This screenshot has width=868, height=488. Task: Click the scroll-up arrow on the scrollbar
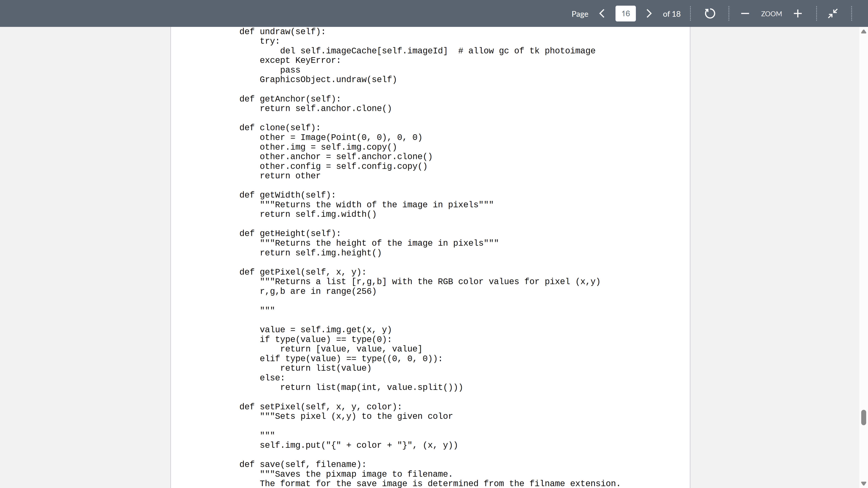click(863, 32)
